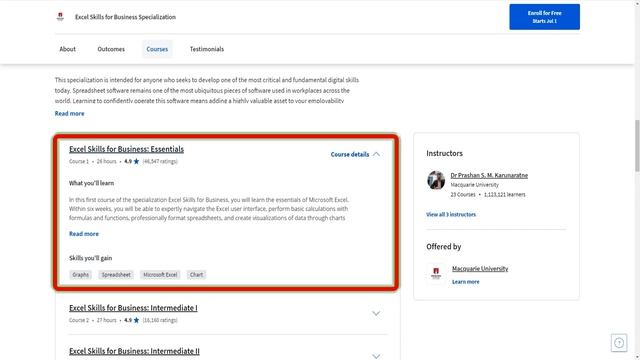The width and height of the screenshot is (640, 360).
Task: Open Excel Skills for Business: Essentials course
Action: [x=127, y=149]
